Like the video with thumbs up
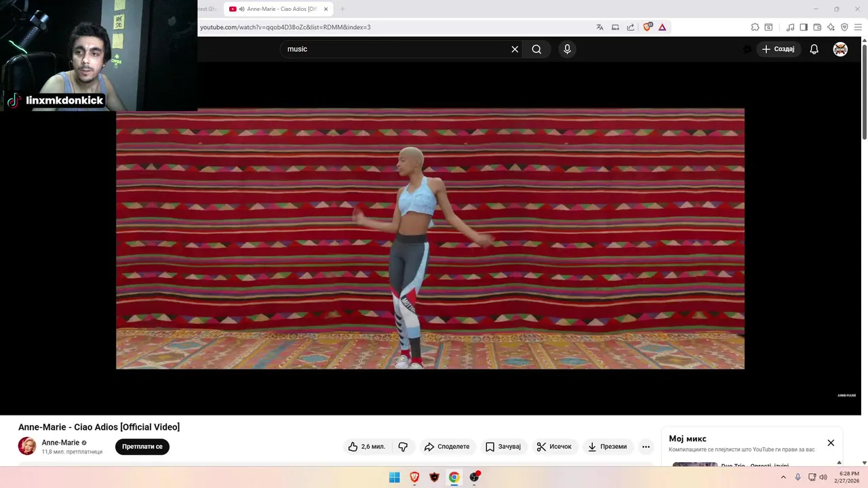 (367, 447)
